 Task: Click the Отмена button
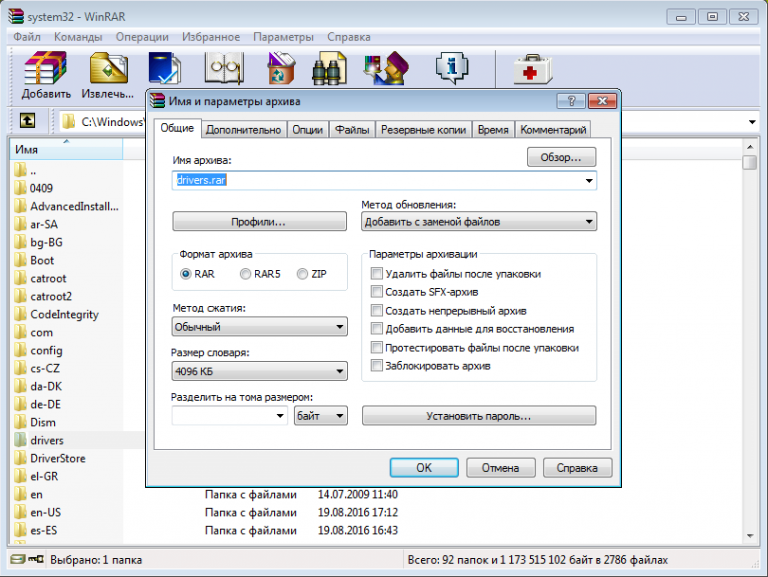(x=501, y=468)
